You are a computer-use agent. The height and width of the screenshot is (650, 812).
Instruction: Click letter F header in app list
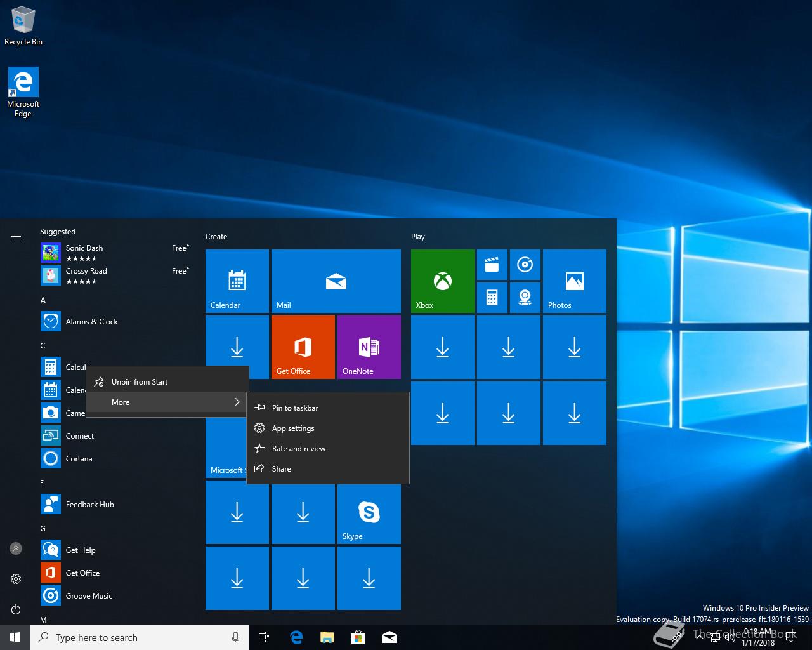42,482
